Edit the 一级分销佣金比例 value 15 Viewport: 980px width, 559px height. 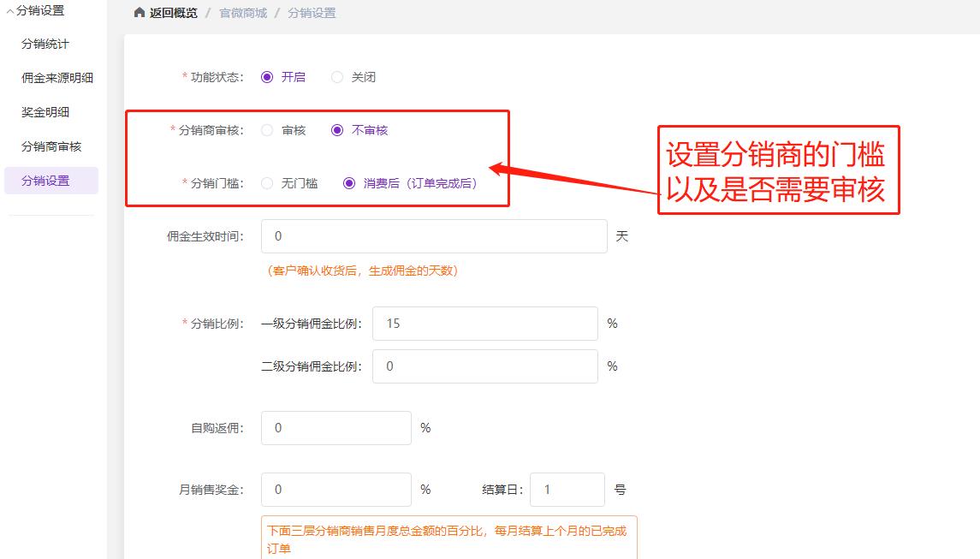click(484, 323)
